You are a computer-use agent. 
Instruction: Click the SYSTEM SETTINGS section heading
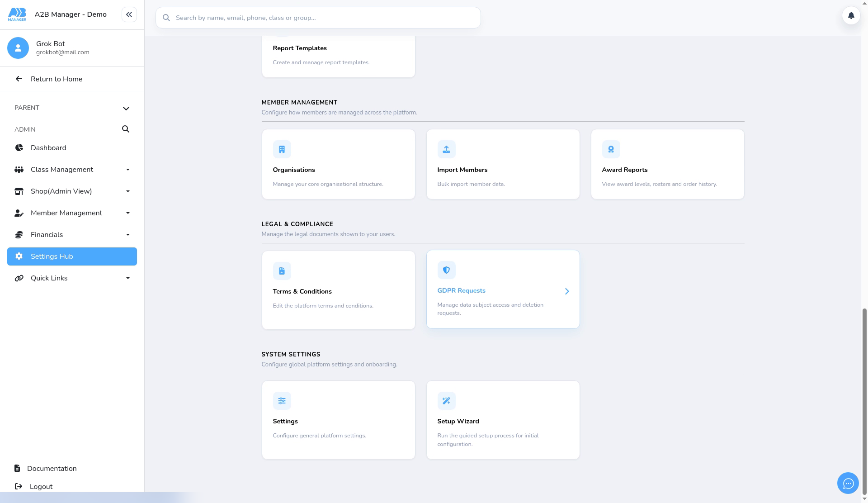click(291, 354)
